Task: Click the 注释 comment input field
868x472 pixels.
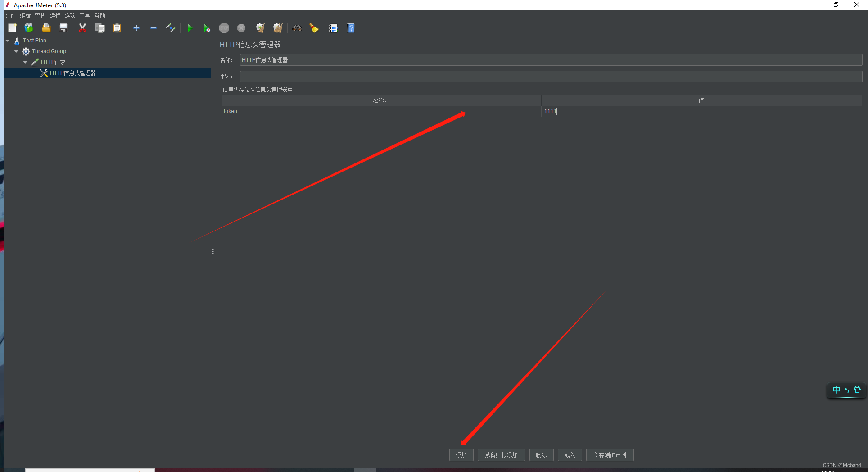Action: 551,77
